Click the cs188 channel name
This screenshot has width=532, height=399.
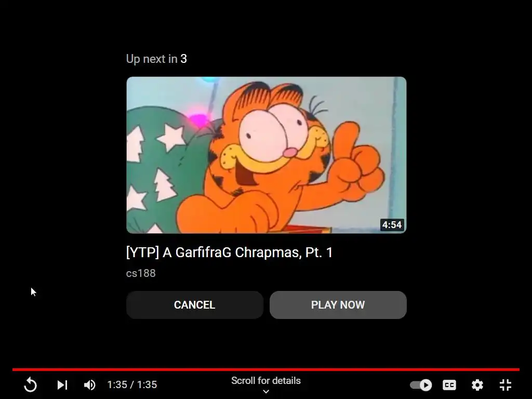coord(141,273)
